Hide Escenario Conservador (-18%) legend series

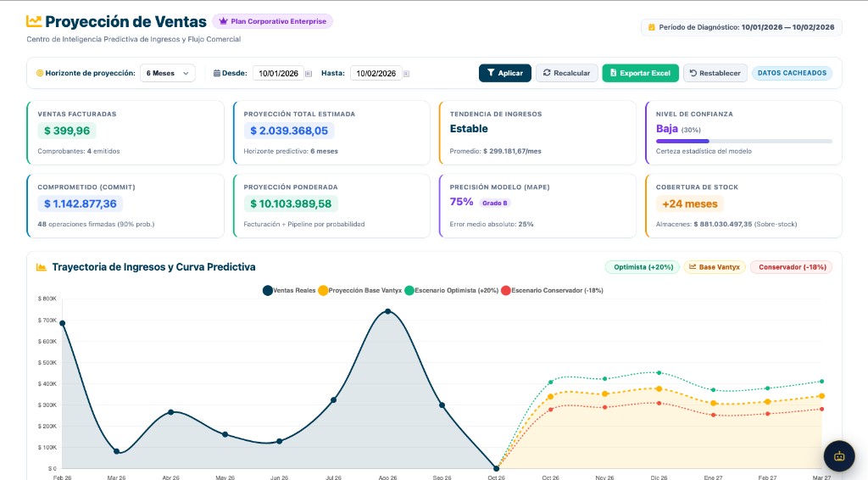pyautogui.click(x=552, y=291)
